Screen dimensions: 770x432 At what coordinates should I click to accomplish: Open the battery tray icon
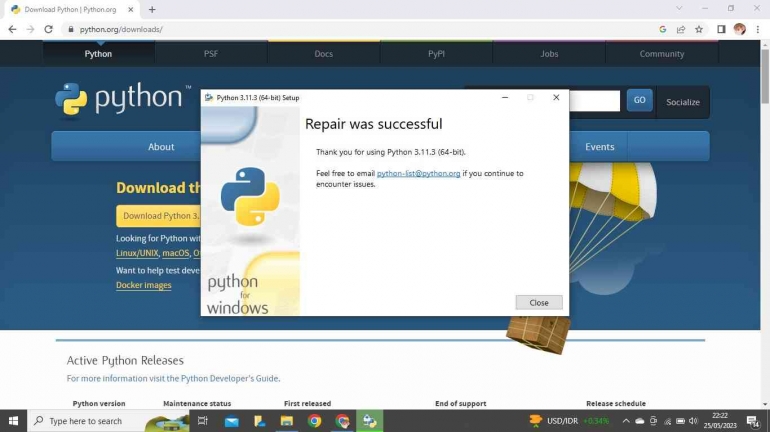(680, 421)
